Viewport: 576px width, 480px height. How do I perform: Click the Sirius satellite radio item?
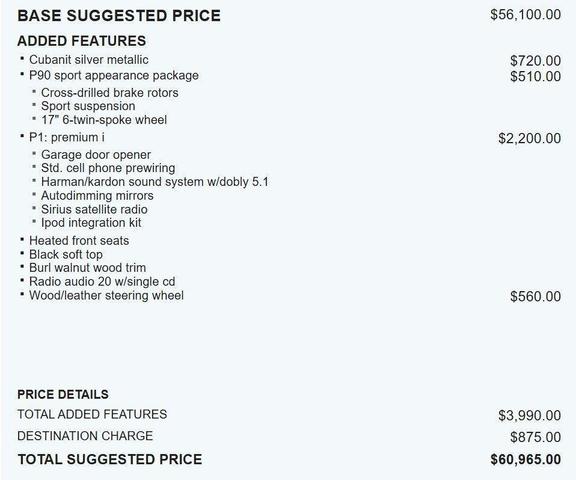(94, 209)
